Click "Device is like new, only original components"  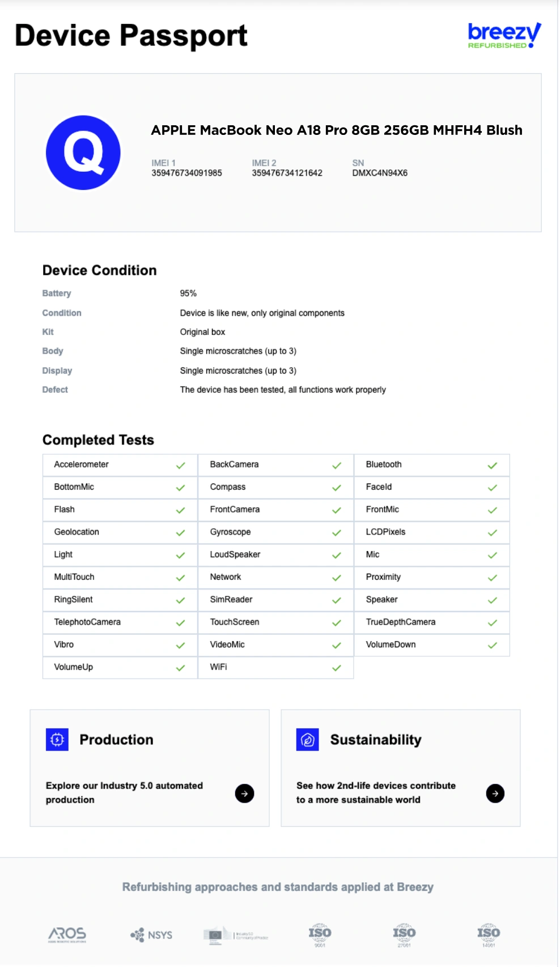(x=262, y=313)
